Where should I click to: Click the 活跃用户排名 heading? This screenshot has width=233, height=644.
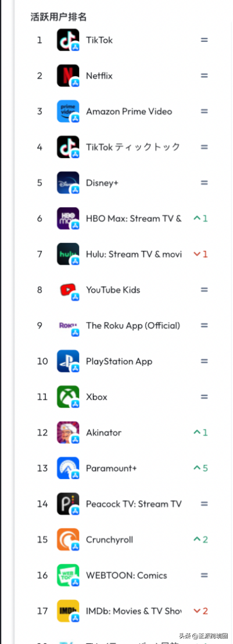click(x=59, y=17)
